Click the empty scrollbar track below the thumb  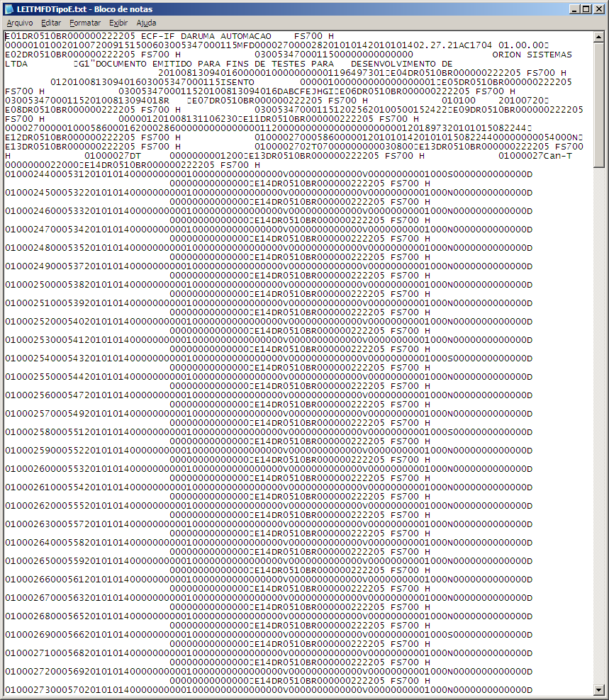tap(599, 425)
